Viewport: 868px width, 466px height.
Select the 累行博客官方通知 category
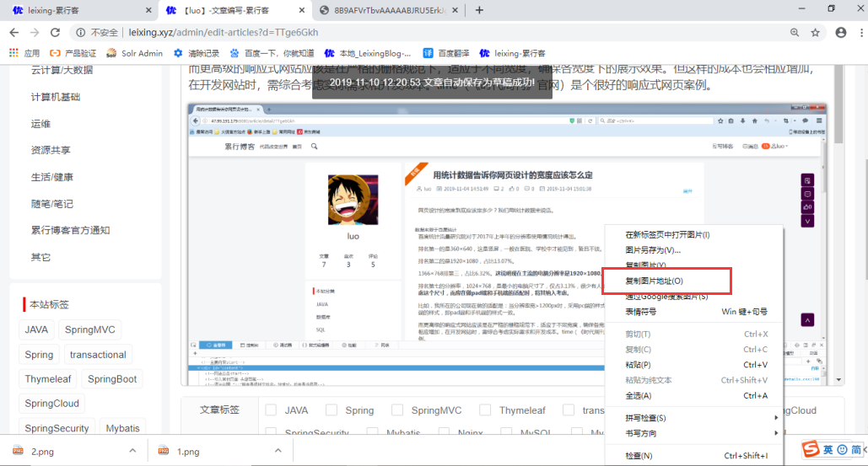tap(70, 230)
